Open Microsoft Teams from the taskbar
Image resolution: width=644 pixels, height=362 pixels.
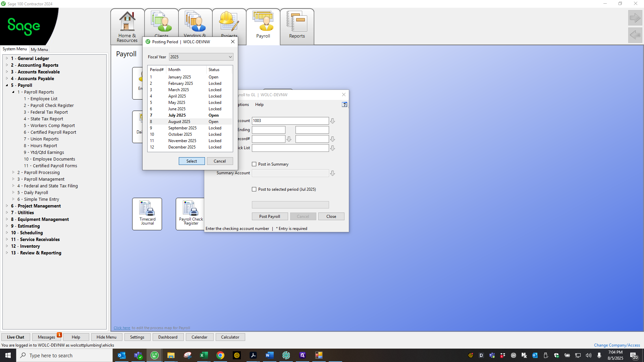(x=138, y=355)
